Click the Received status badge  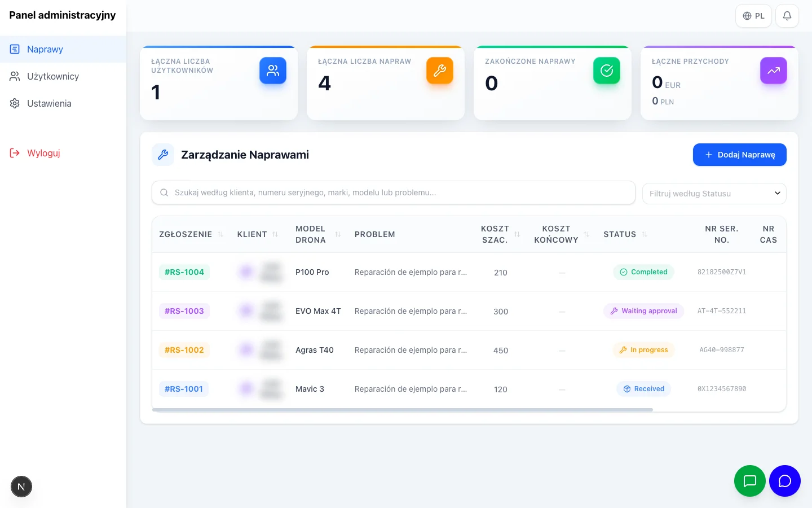643,389
